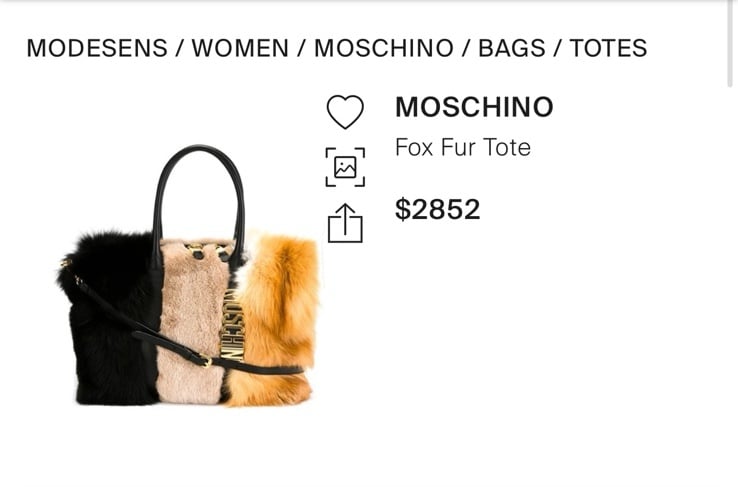Open the bold MOSCHINO brand heading
Image resolution: width=738 pixels, height=487 pixels.
tap(474, 107)
